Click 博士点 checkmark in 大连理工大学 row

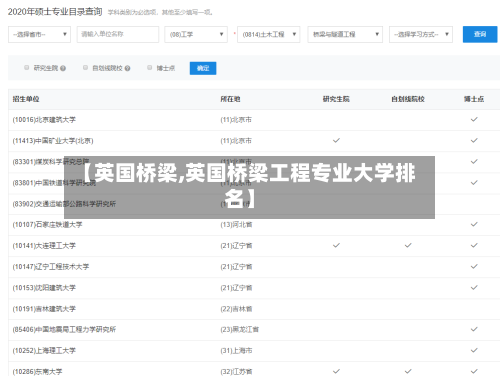pos(474,245)
